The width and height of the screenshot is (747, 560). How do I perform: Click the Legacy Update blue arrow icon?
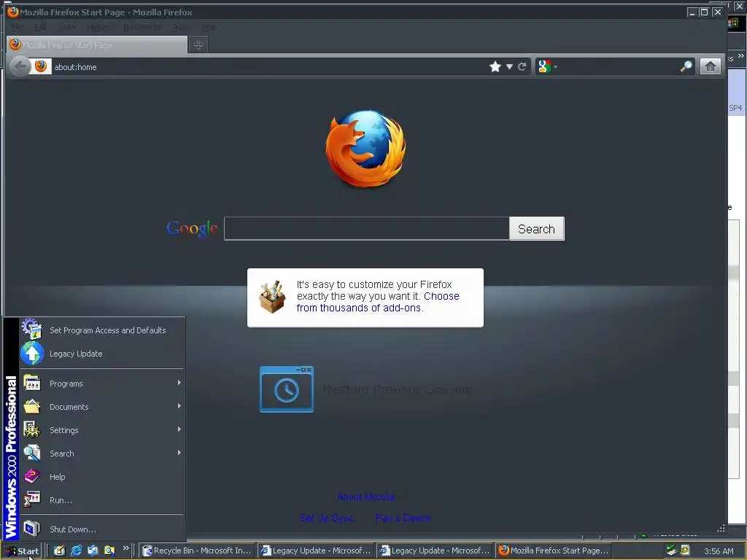click(x=32, y=354)
